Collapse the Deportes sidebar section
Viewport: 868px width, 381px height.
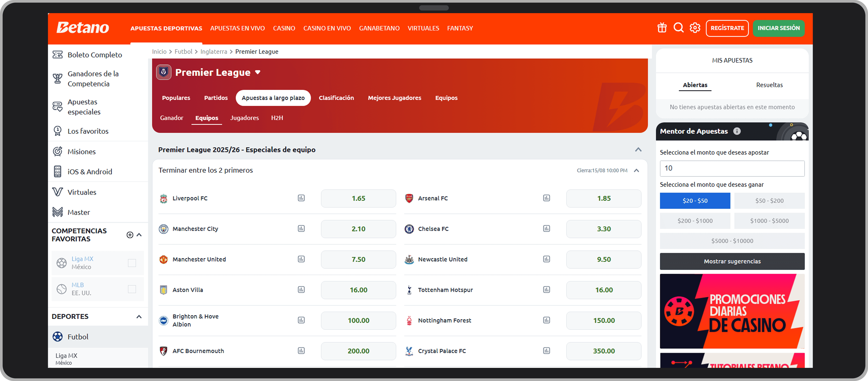click(139, 317)
